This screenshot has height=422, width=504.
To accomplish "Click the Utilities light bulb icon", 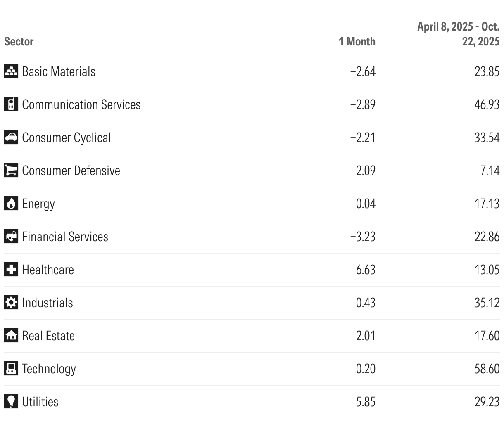I will [11, 401].
